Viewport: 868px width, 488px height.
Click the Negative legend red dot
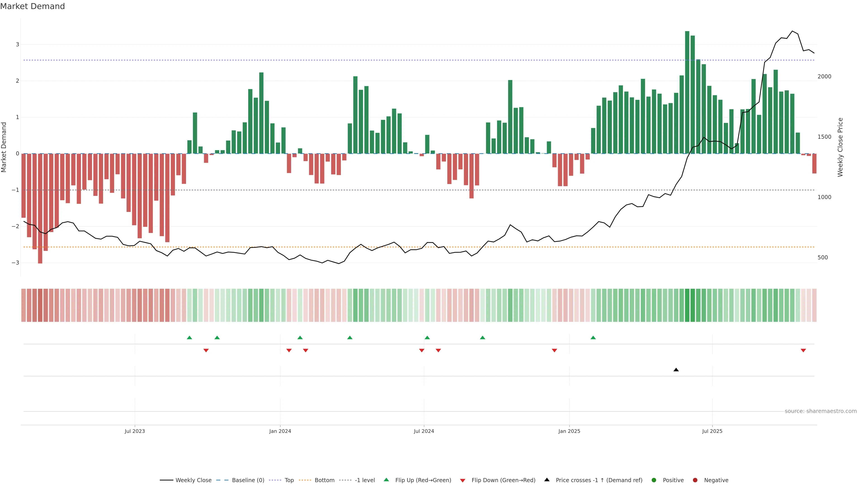(x=695, y=480)
